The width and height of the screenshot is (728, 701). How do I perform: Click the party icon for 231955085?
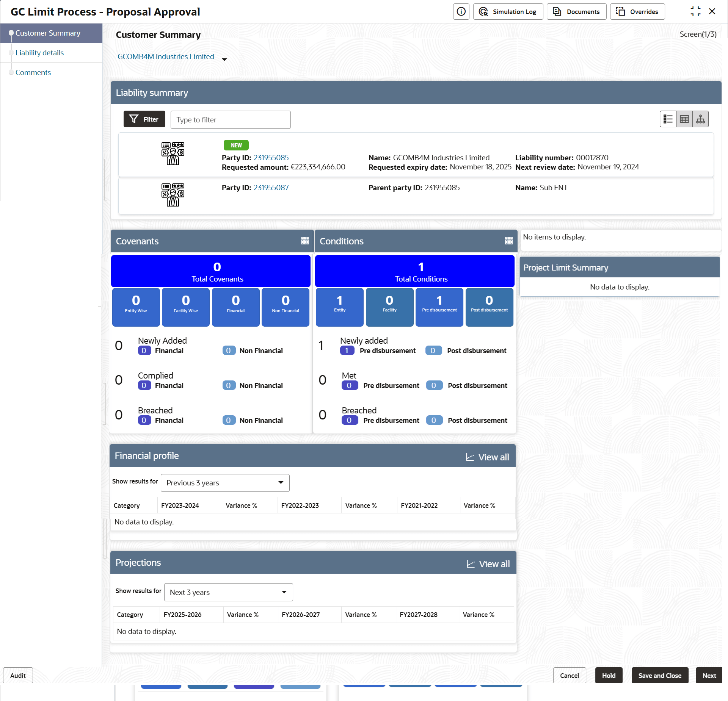click(173, 154)
